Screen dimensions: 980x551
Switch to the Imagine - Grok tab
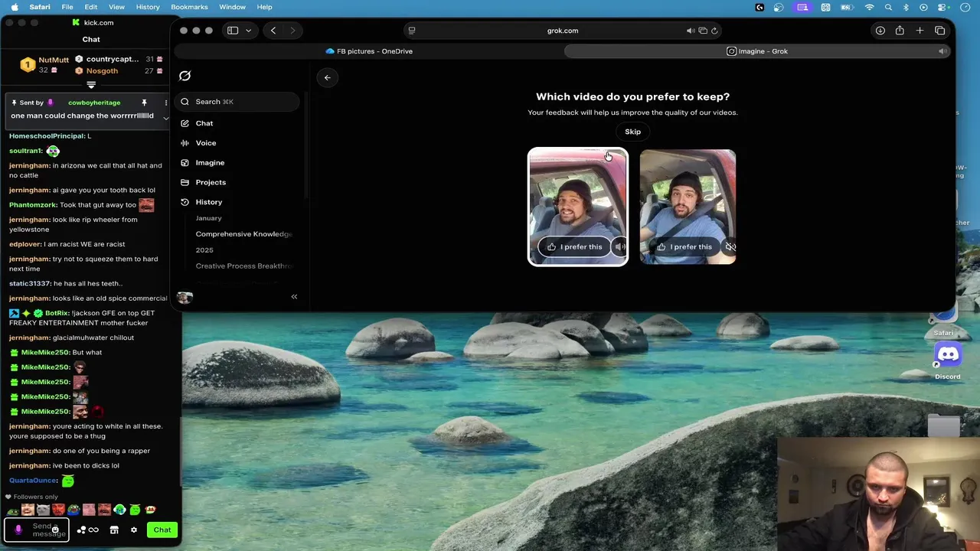click(757, 51)
